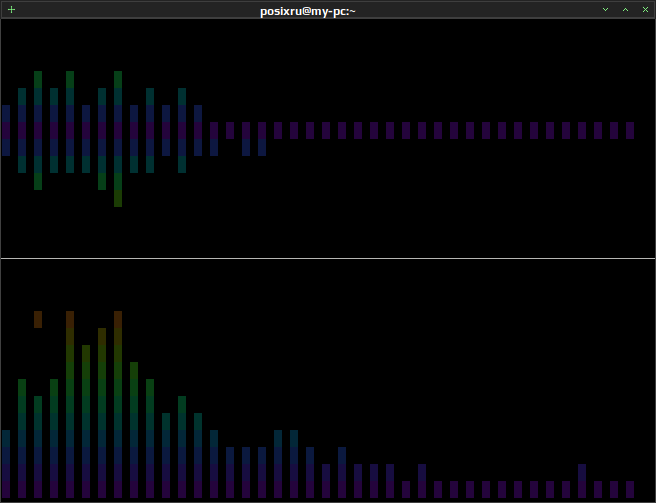Click the horizontal divider between the two panes
Image resolution: width=656 pixels, height=503 pixels.
click(x=328, y=259)
